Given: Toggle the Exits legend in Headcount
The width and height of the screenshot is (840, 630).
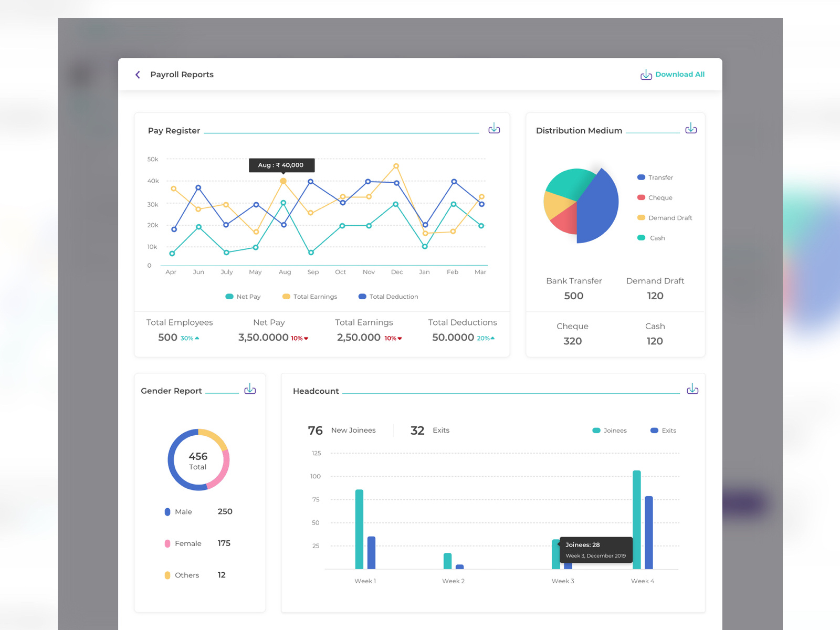Looking at the screenshot, I should pyautogui.click(x=663, y=430).
